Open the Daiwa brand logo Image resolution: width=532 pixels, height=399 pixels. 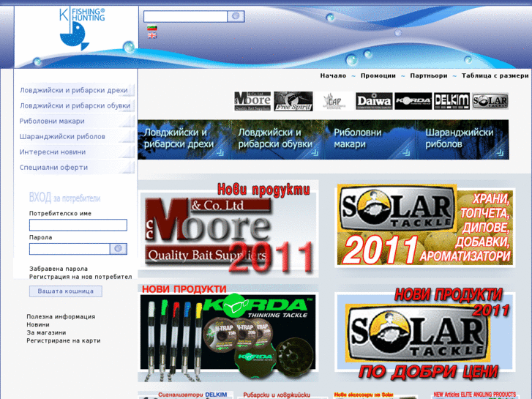coord(374,101)
